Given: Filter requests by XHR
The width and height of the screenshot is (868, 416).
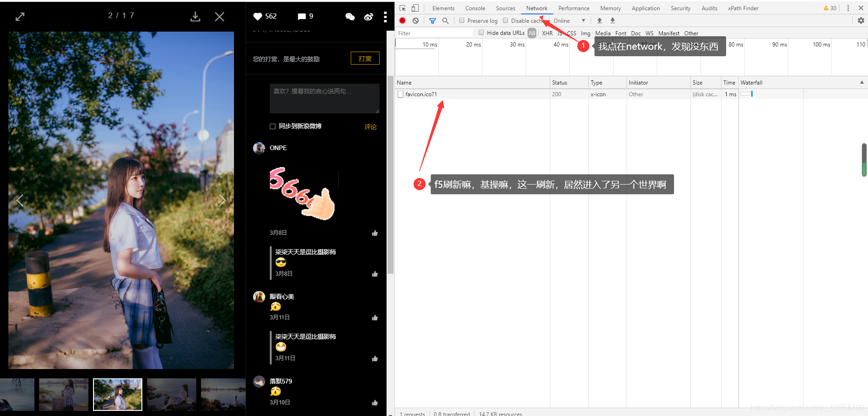Looking at the screenshot, I should point(547,33).
